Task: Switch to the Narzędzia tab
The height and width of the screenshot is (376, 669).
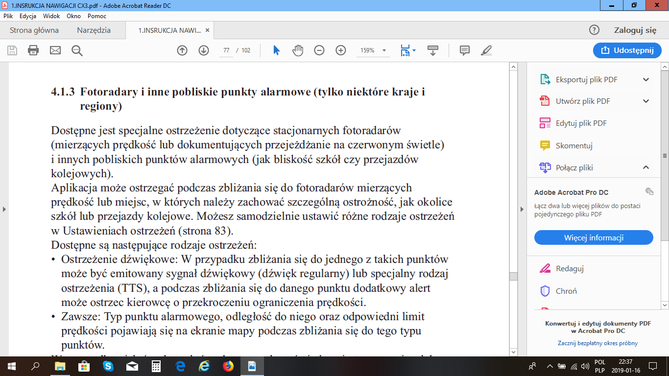Action: 93,30
